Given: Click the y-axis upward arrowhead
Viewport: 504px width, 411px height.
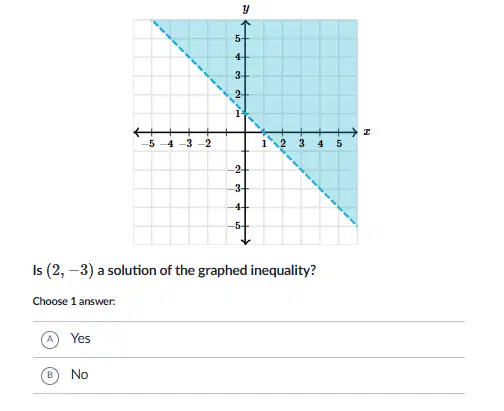Looking at the screenshot, I should [x=246, y=23].
